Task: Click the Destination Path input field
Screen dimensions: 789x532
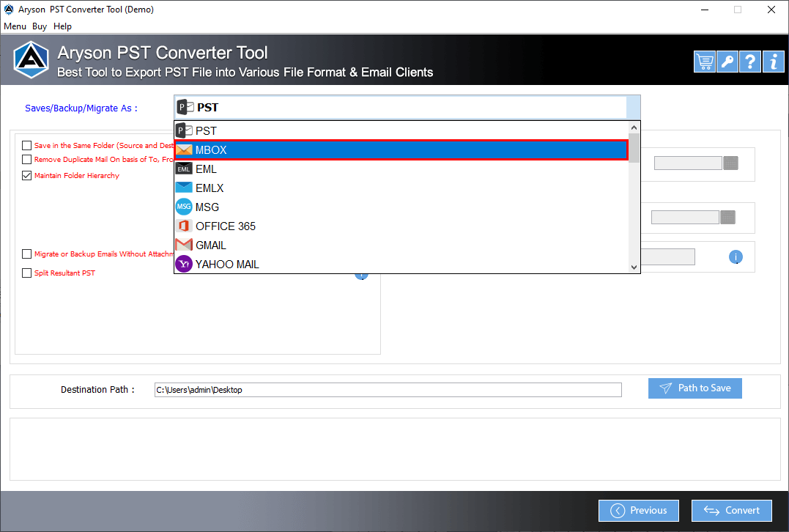Action: pyautogui.click(x=388, y=390)
